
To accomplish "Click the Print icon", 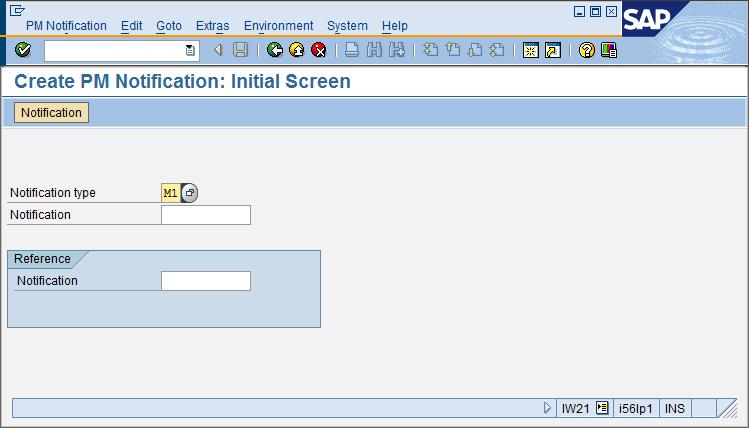I will [352, 50].
